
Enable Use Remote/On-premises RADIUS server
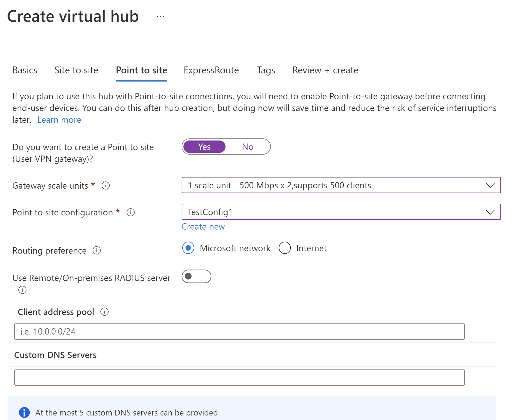196,276
